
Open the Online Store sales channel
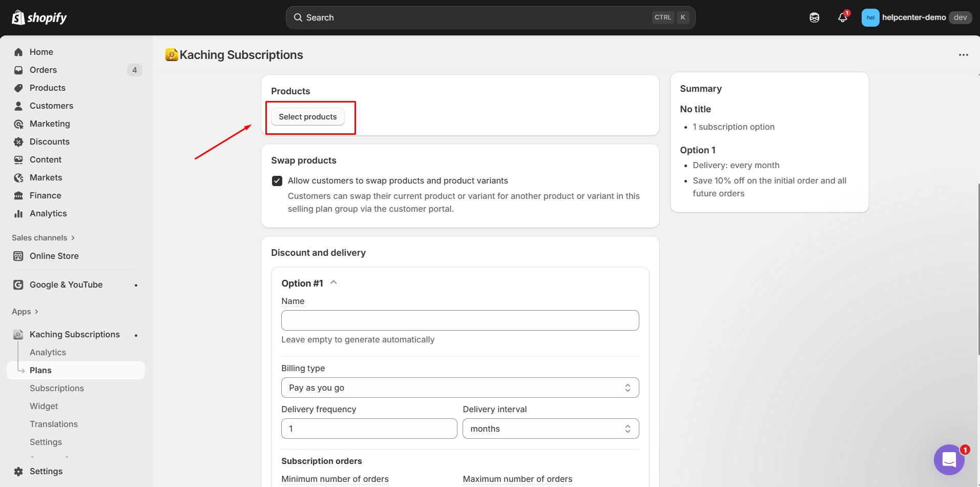point(53,256)
